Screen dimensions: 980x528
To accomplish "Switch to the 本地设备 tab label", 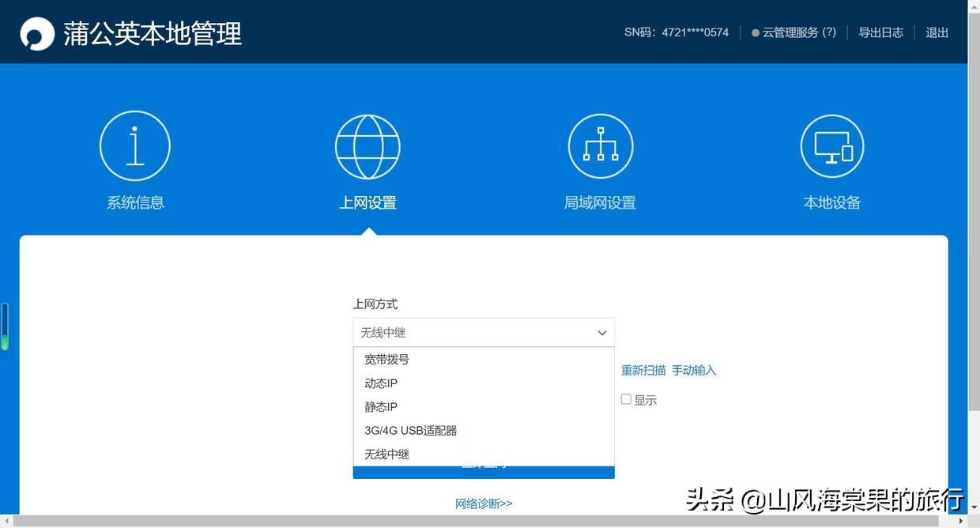I will [x=832, y=202].
